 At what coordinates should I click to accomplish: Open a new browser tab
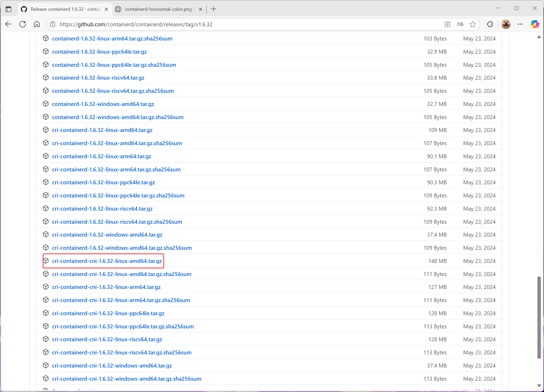point(214,9)
